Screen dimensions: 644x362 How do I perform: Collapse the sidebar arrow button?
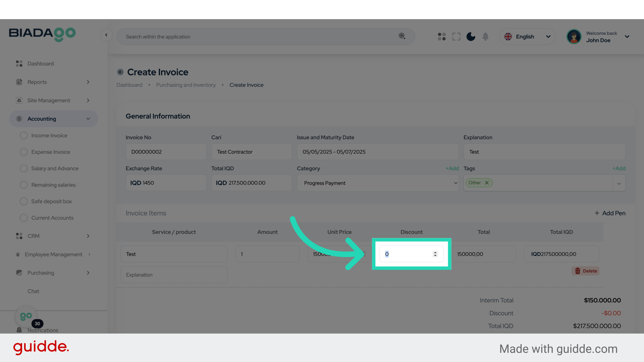click(106, 35)
